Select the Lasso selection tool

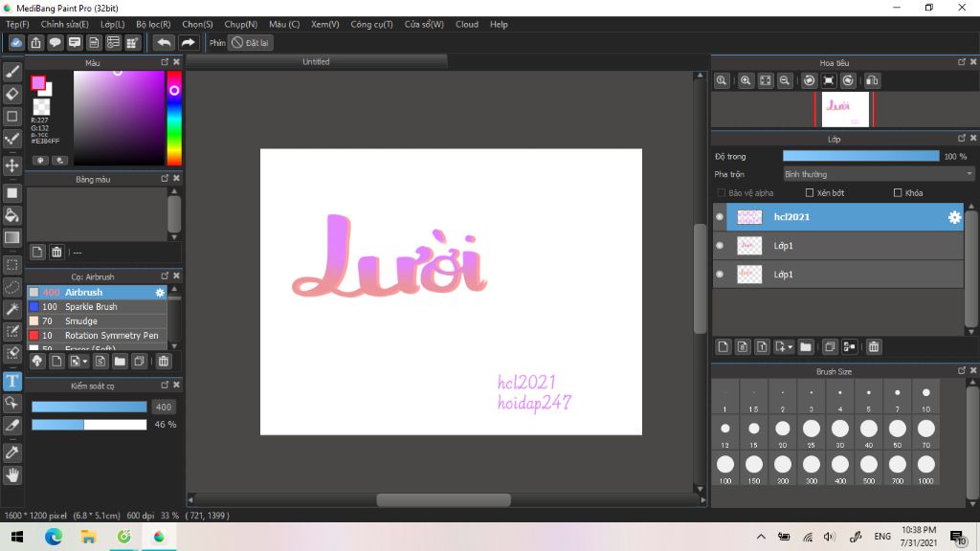(11, 287)
